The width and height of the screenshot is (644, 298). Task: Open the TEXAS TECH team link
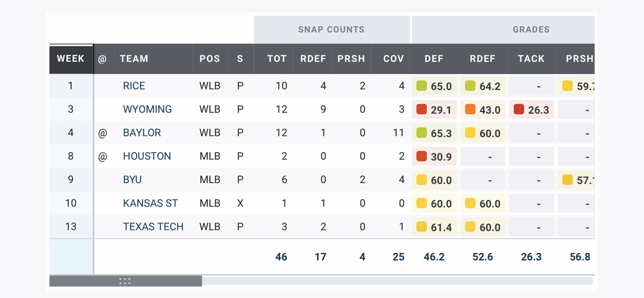(153, 226)
